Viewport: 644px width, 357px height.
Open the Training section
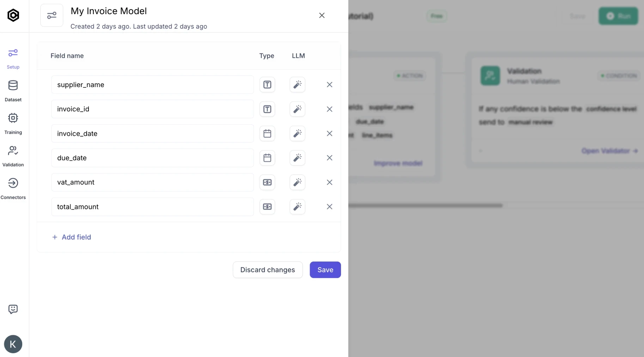click(13, 123)
